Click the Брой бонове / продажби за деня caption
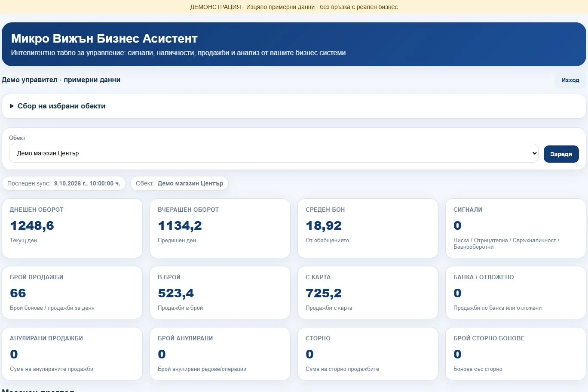588x392 pixels. (x=52, y=308)
